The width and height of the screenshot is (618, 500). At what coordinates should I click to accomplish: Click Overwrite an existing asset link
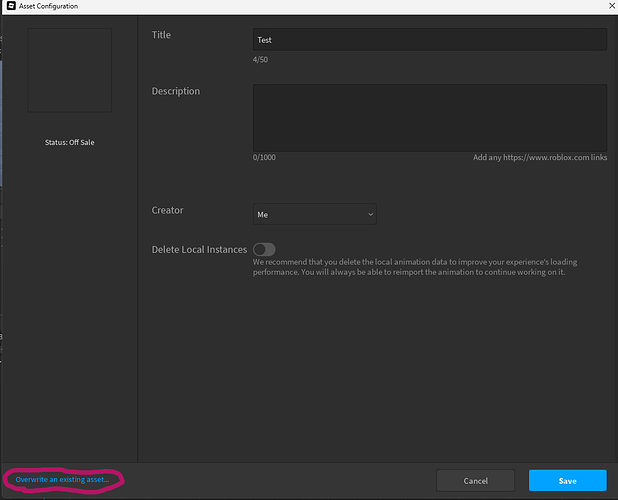click(62, 480)
